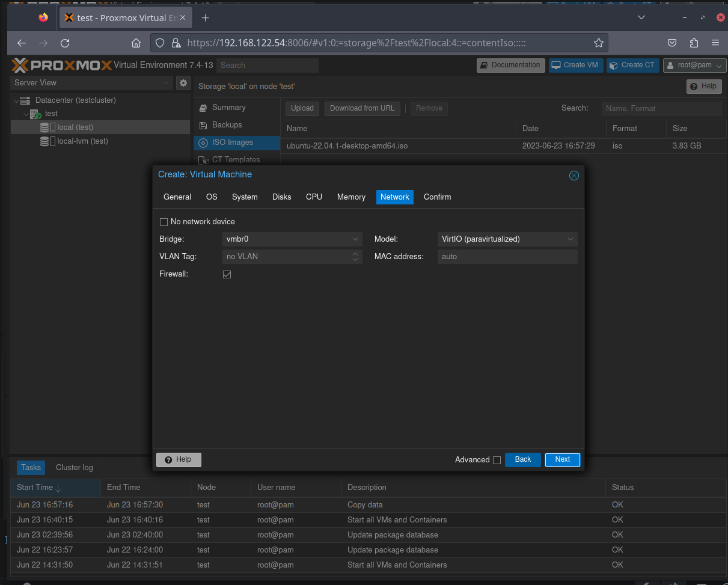Open the Firefox hamburger menu

click(x=715, y=43)
